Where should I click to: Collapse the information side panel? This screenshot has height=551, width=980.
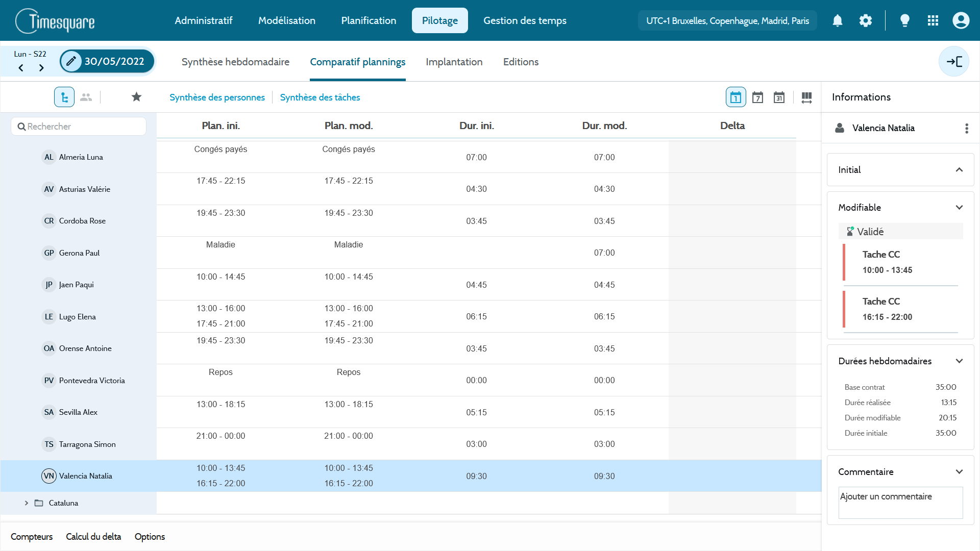(x=954, y=61)
